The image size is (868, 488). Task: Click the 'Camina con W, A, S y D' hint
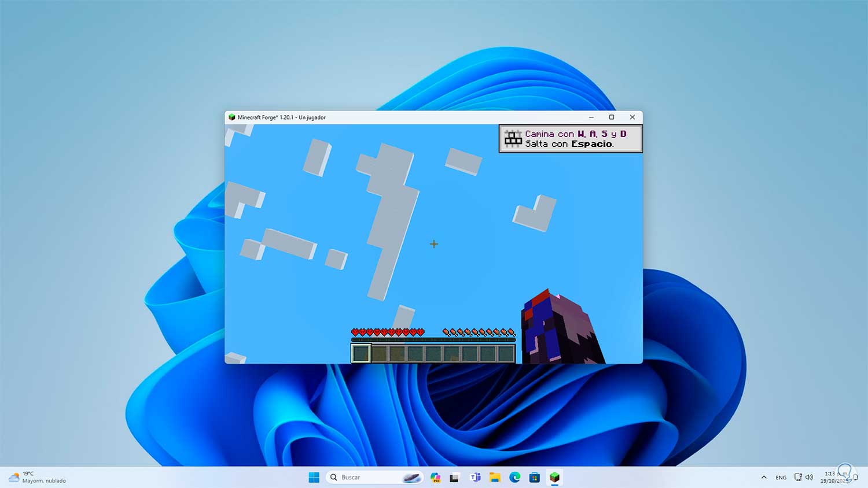pos(576,134)
